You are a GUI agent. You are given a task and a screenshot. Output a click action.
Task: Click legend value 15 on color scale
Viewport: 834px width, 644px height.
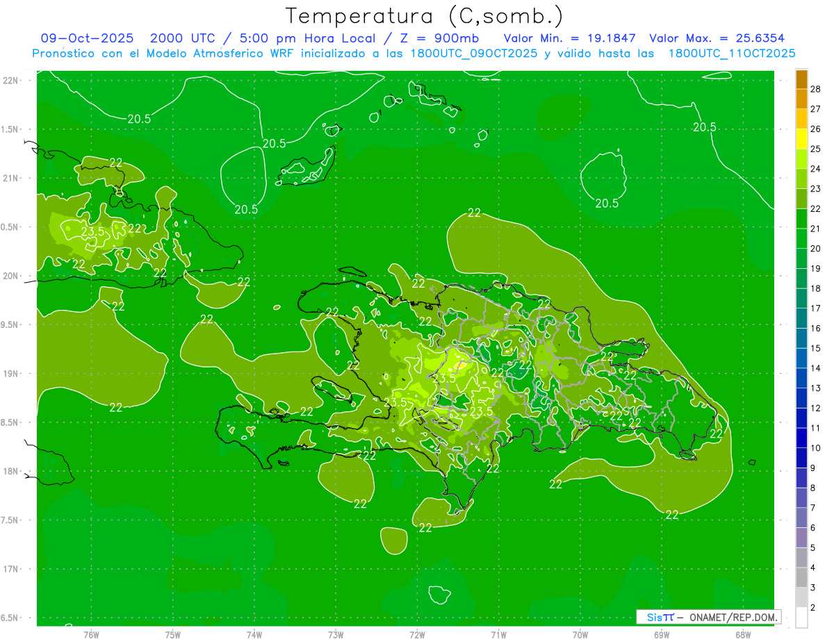pyautogui.click(x=815, y=348)
